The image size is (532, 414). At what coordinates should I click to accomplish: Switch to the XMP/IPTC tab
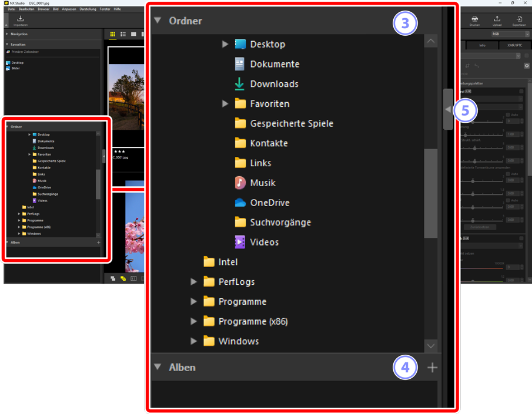515,45
